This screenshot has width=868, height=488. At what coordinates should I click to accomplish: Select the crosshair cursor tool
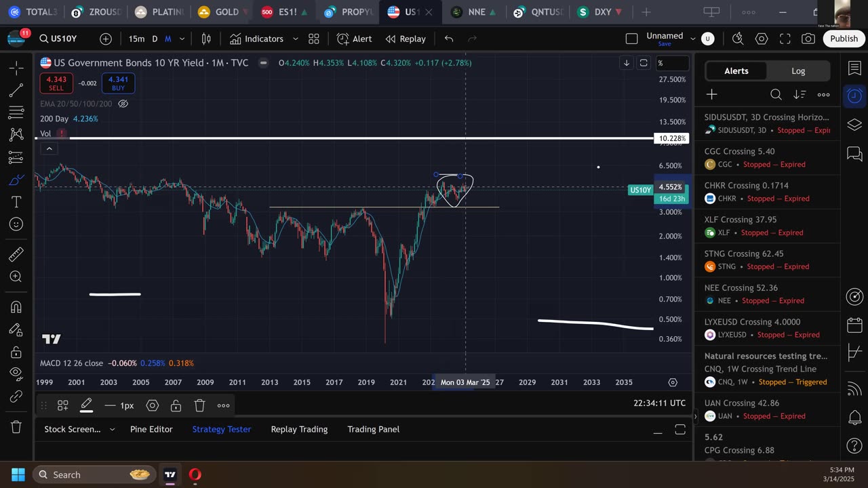[x=16, y=68]
